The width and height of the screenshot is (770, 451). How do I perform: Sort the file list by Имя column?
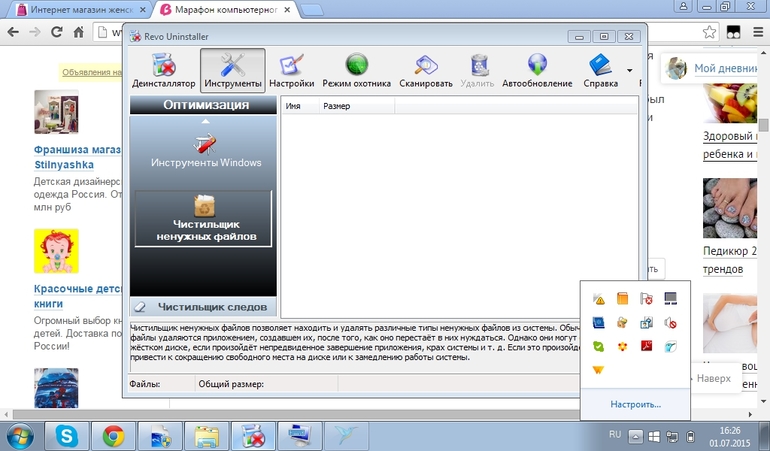tap(300, 106)
